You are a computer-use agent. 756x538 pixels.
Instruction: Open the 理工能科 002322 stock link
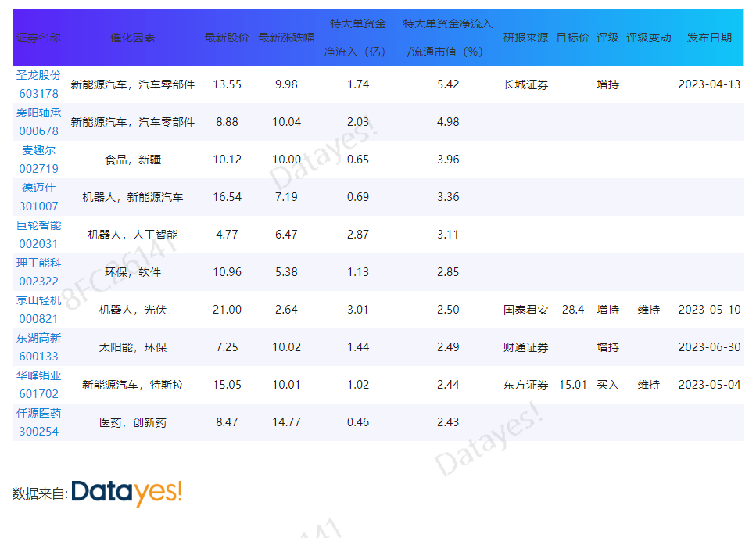pos(38,272)
